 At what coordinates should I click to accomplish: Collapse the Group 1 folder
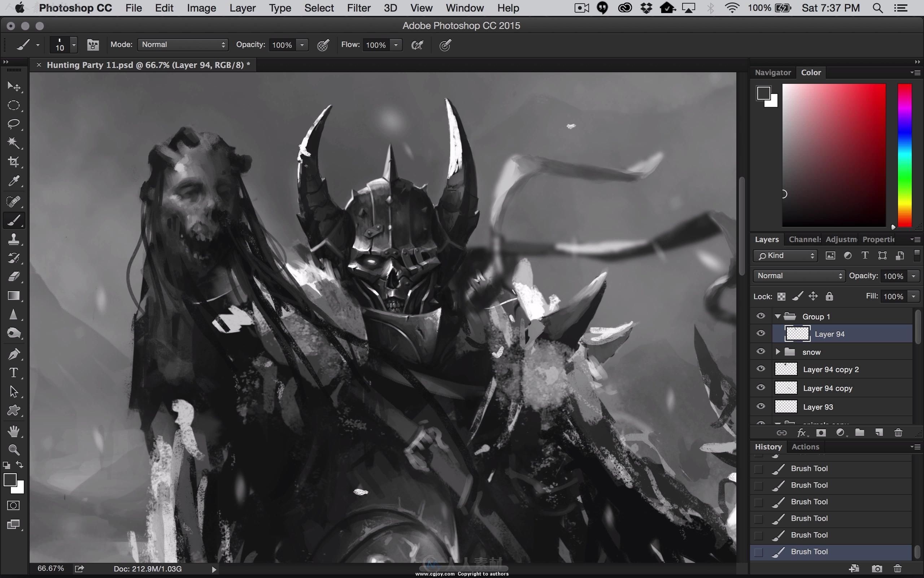(778, 316)
